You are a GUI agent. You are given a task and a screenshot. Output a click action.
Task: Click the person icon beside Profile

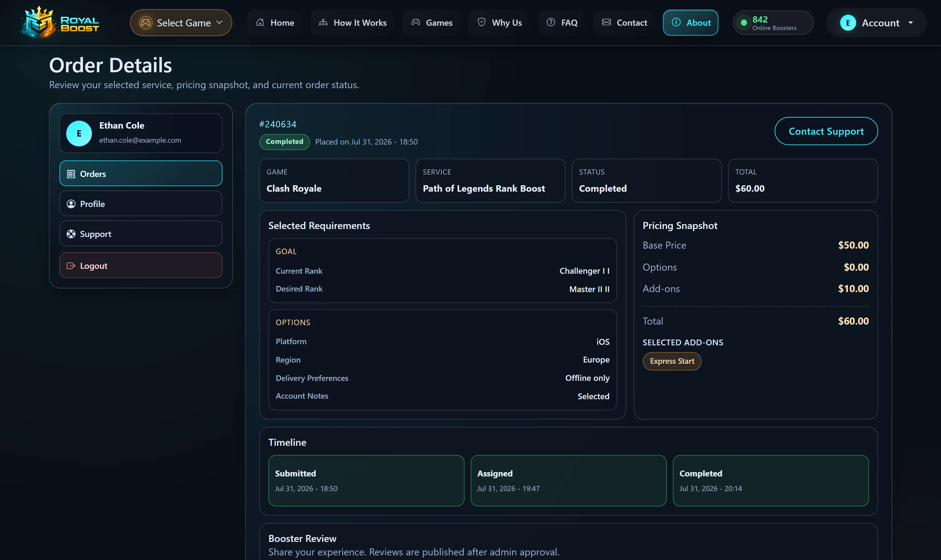pos(71,204)
